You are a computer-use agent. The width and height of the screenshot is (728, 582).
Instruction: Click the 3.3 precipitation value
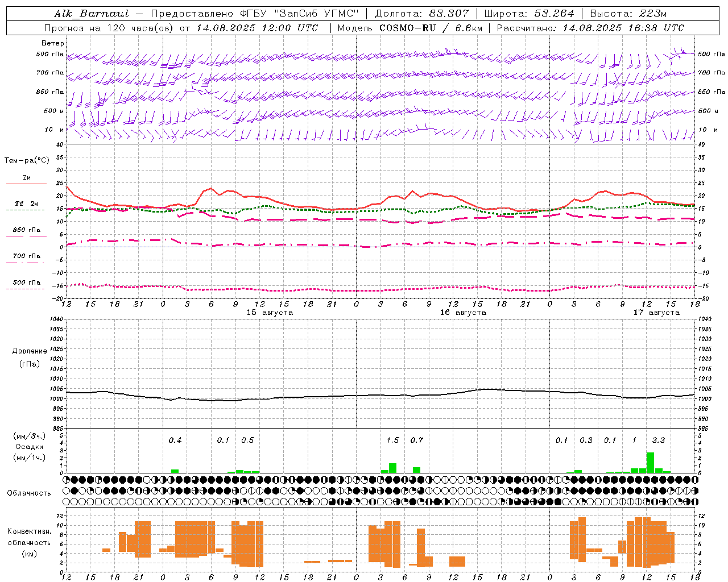659,440
